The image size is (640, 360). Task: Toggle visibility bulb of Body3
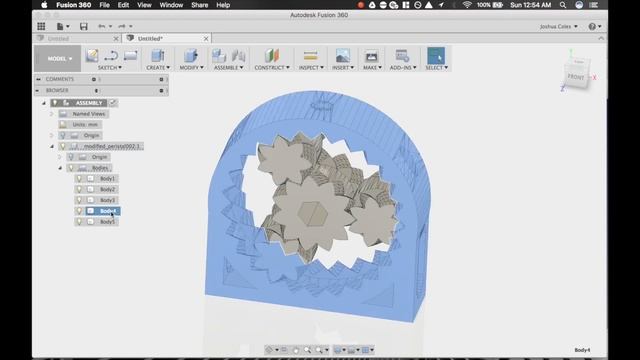tap(80, 200)
